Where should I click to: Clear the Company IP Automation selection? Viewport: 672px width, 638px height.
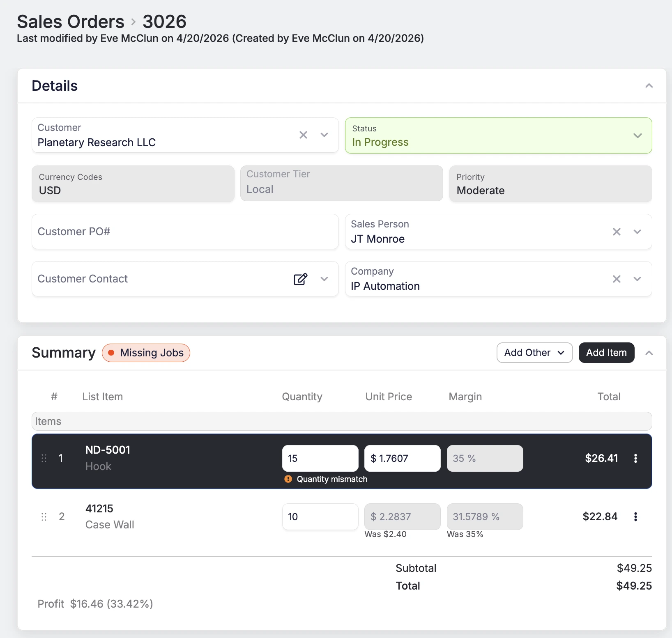click(x=617, y=279)
